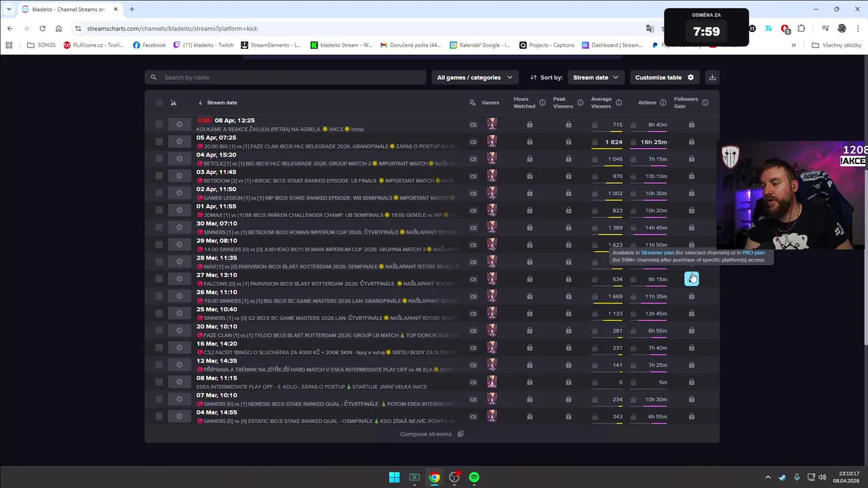The image size is (868, 488).
Task: Check the box for 26 Mar 11:10 stream
Action: tap(159, 296)
